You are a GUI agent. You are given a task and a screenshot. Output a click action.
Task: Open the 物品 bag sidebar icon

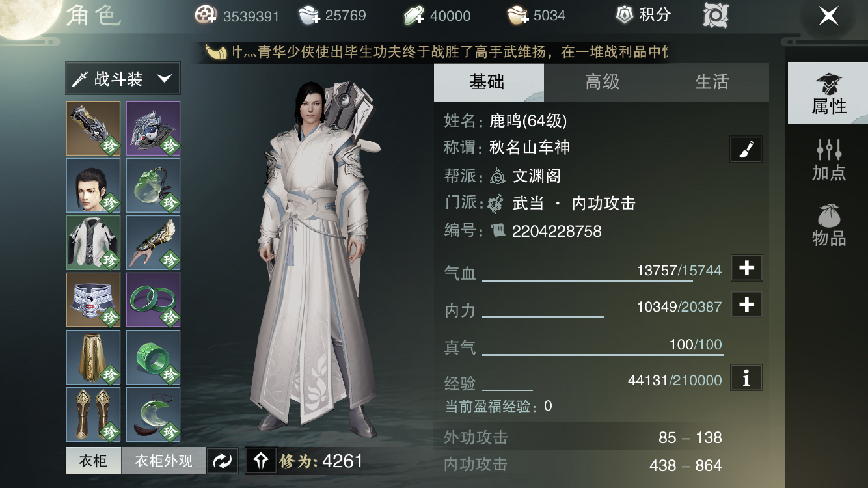point(828,225)
